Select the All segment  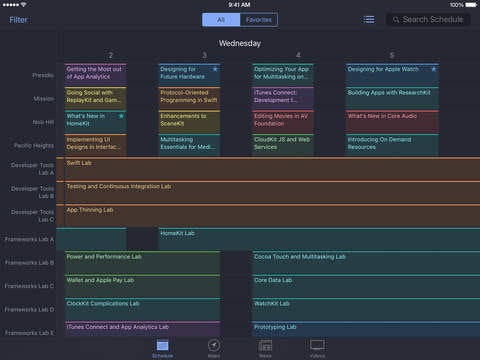[221, 20]
